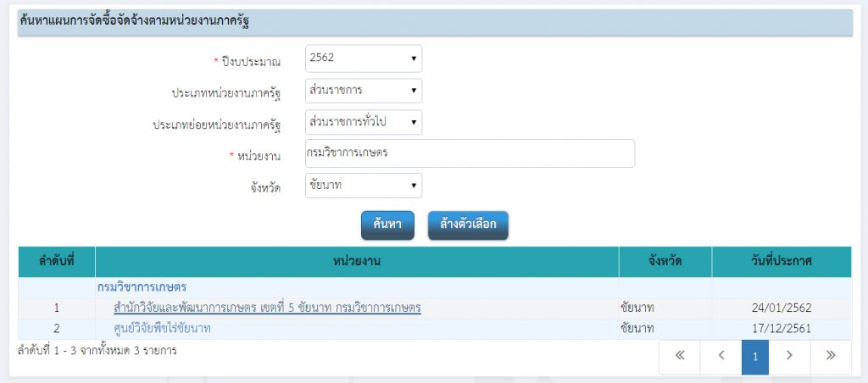Click the วันที่ประกาศ column header
This screenshot has height=383, width=868.
click(x=781, y=262)
